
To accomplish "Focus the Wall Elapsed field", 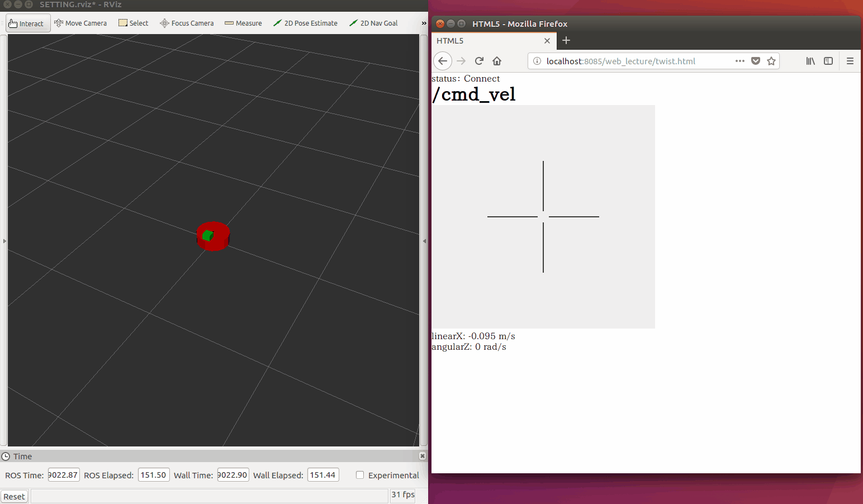I will [x=323, y=475].
